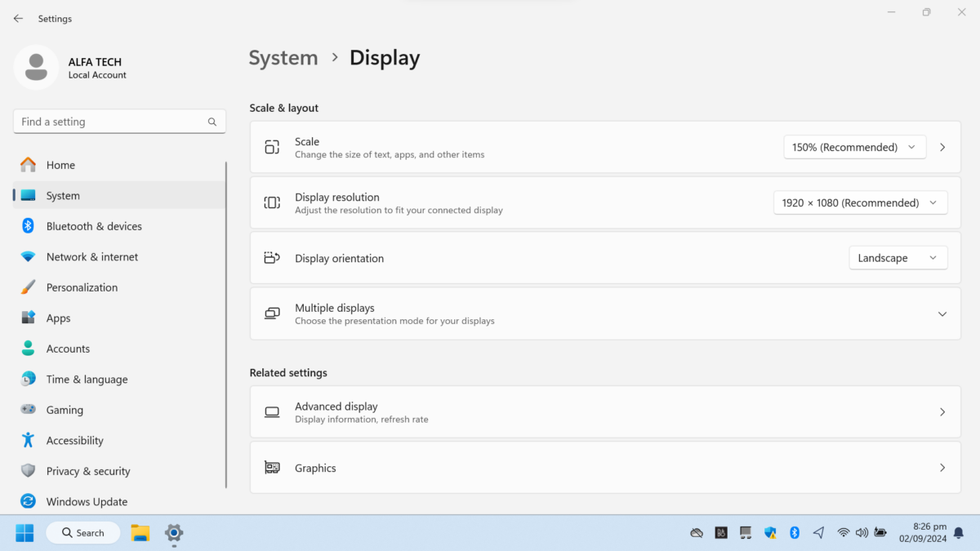Open File Explorer from the taskbar
Screen dimensions: 980x551
coord(140,533)
